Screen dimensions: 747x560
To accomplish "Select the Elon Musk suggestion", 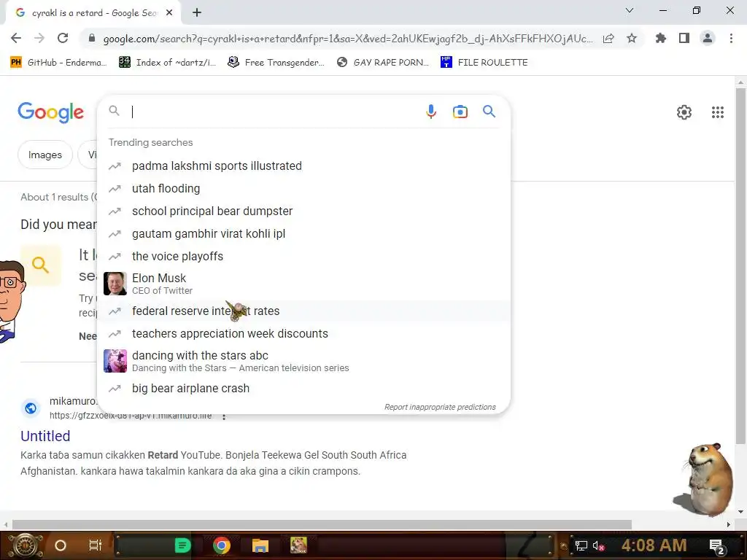I will click(x=303, y=284).
